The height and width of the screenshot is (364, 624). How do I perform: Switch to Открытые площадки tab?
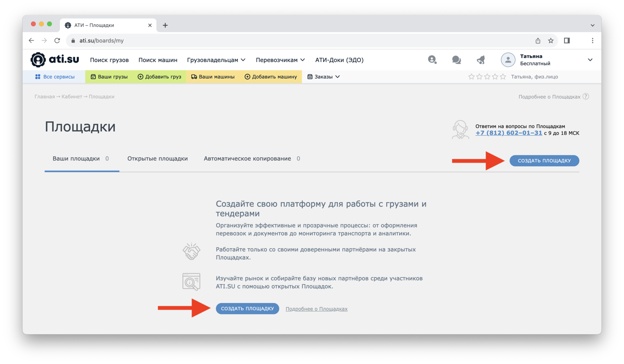click(157, 158)
